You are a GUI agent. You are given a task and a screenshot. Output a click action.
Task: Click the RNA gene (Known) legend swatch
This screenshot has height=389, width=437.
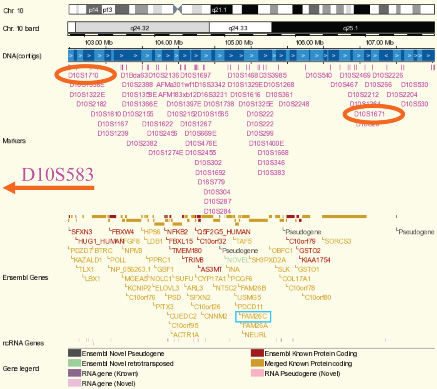click(74, 373)
